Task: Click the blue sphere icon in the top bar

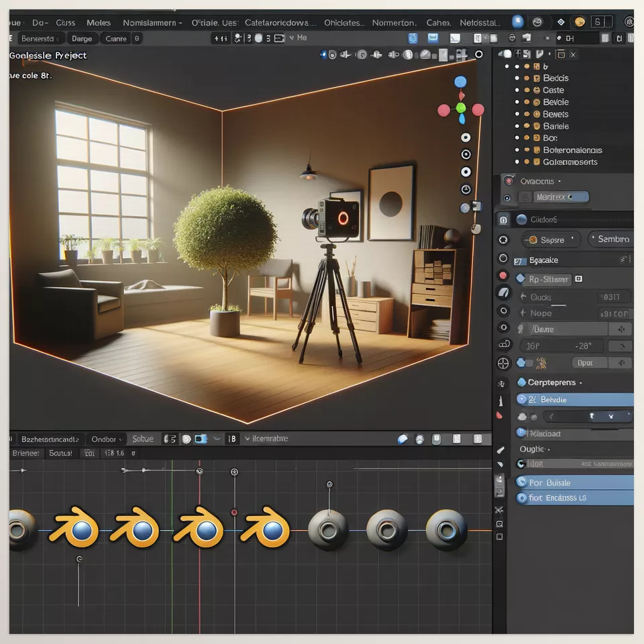Action: point(517,21)
